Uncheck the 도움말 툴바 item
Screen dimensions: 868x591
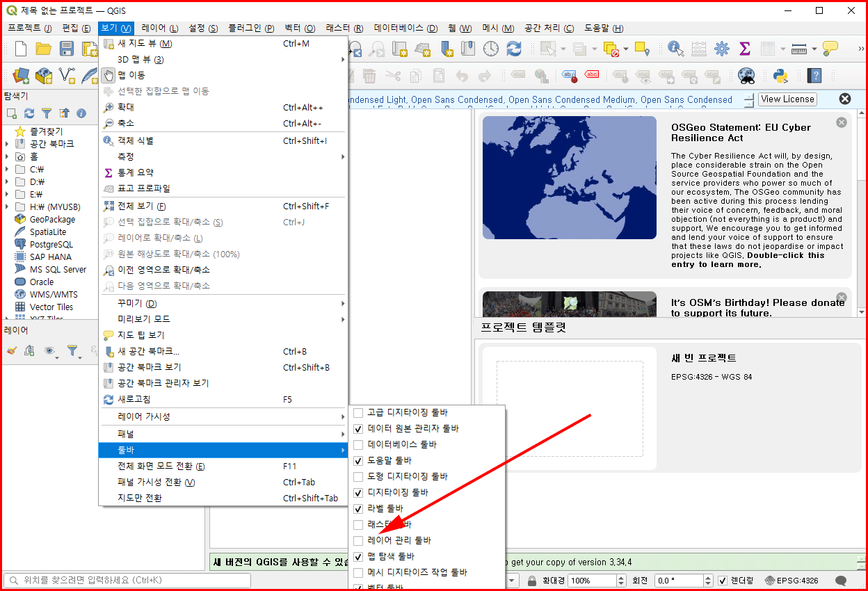(358, 460)
